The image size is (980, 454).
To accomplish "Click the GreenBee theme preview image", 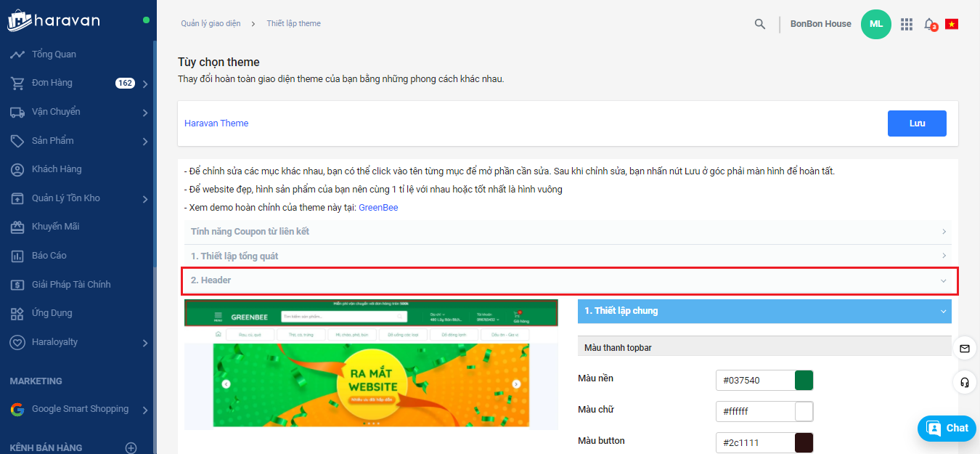I will click(x=371, y=364).
